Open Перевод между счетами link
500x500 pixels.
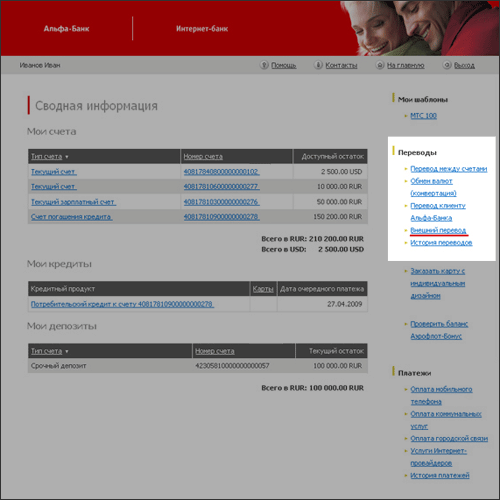pos(448,169)
